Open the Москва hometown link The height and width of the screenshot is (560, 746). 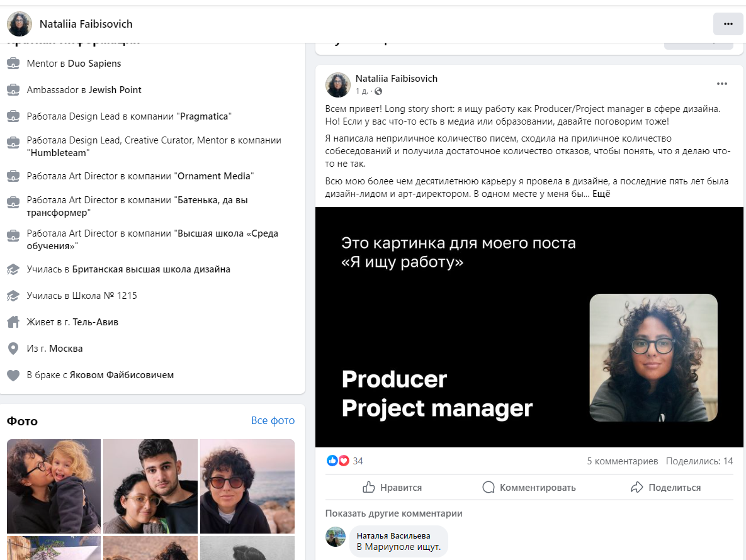tap(65, 349)
